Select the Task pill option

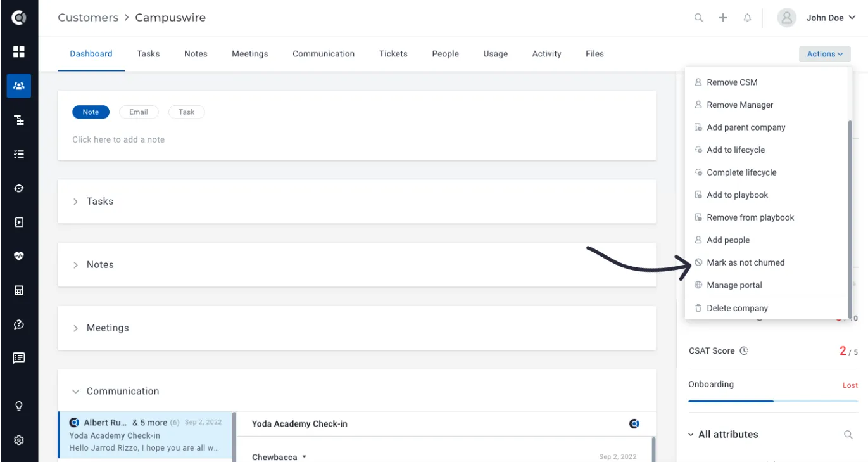pyautogui.click(x=186, y=112)
